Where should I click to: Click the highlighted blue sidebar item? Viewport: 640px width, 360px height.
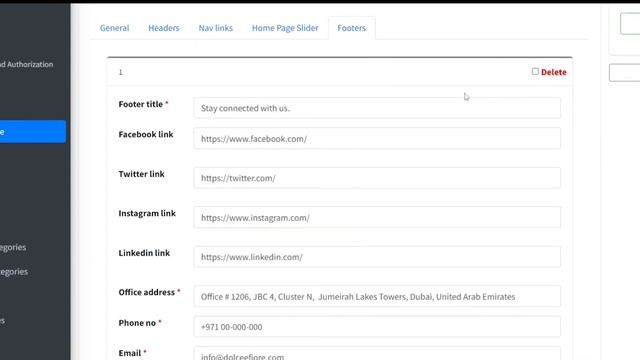coord(33,131)
